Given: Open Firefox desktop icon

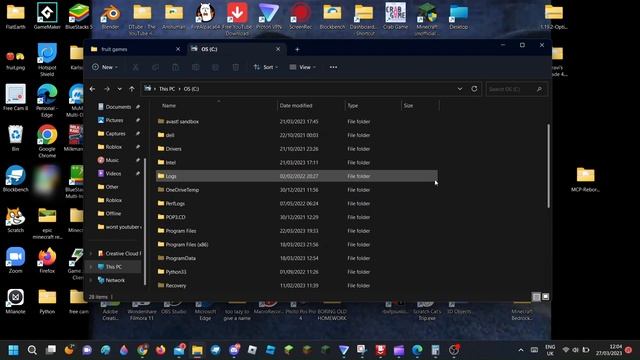Looking at the screenshot, I should point(47,260).
